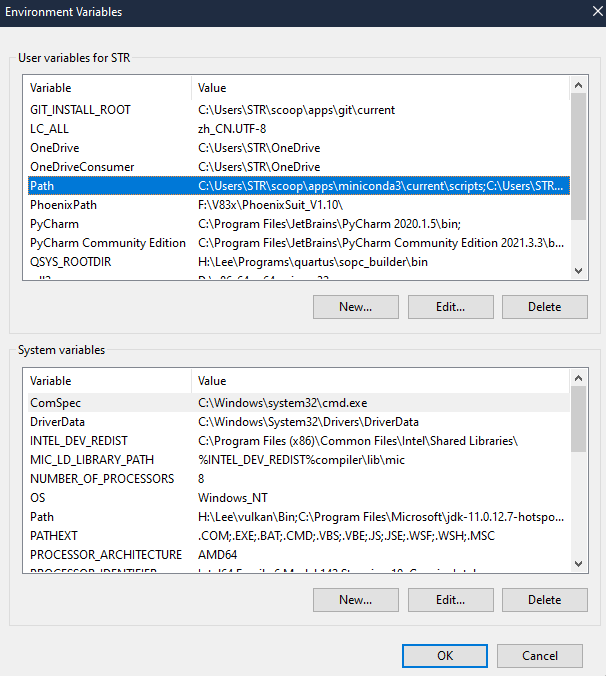Select the ComSpec system variable
This screenshot has height=676, width=606.
click(56, 403)
